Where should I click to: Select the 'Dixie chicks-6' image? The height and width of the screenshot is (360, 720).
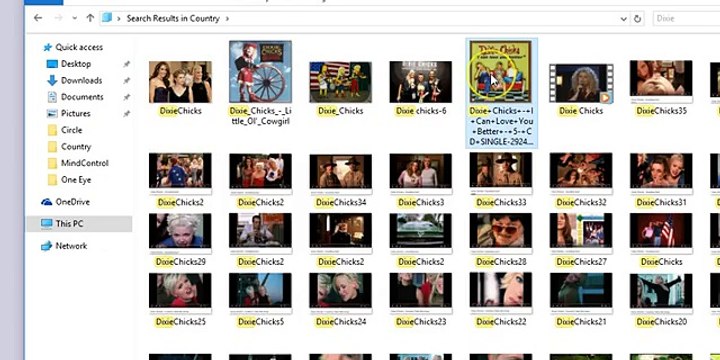coord(421,82)
